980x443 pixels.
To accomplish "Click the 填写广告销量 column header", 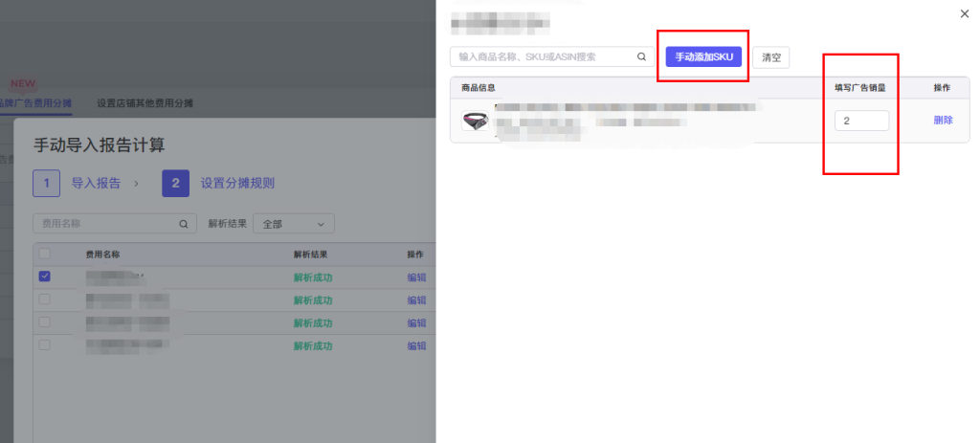I will click(x=860, y=88).
